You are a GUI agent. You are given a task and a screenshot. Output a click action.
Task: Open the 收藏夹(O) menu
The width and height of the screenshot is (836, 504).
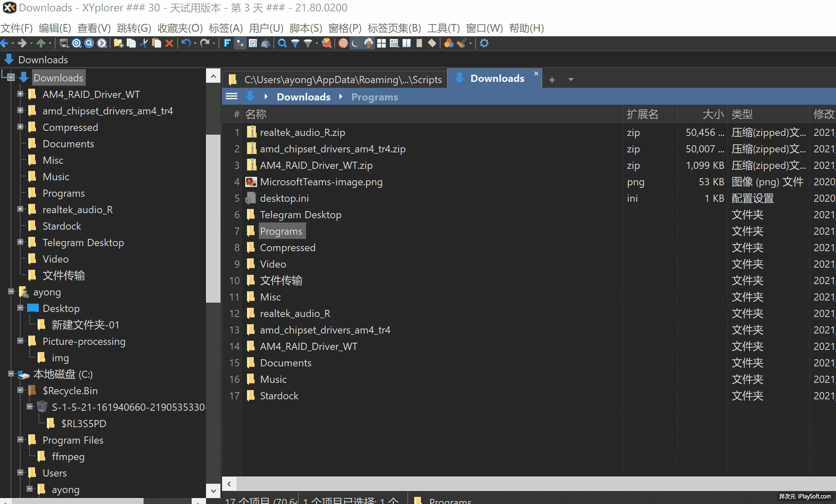pos(180,28)
